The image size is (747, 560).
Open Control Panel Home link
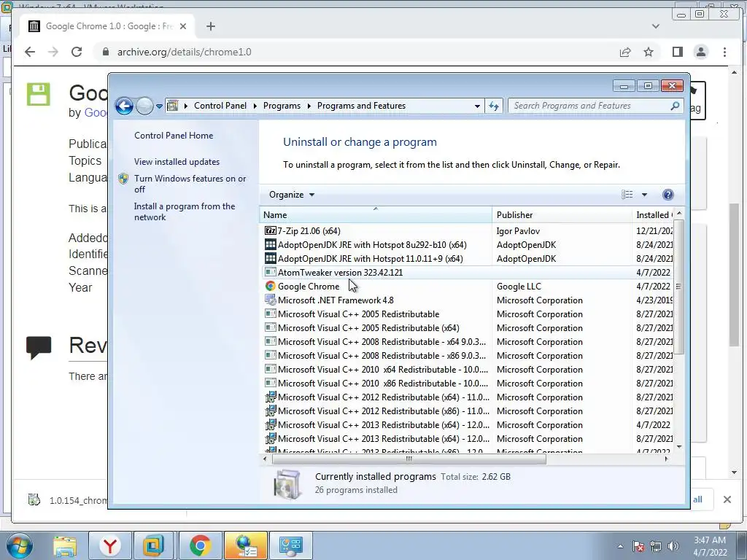click(174, 135)
